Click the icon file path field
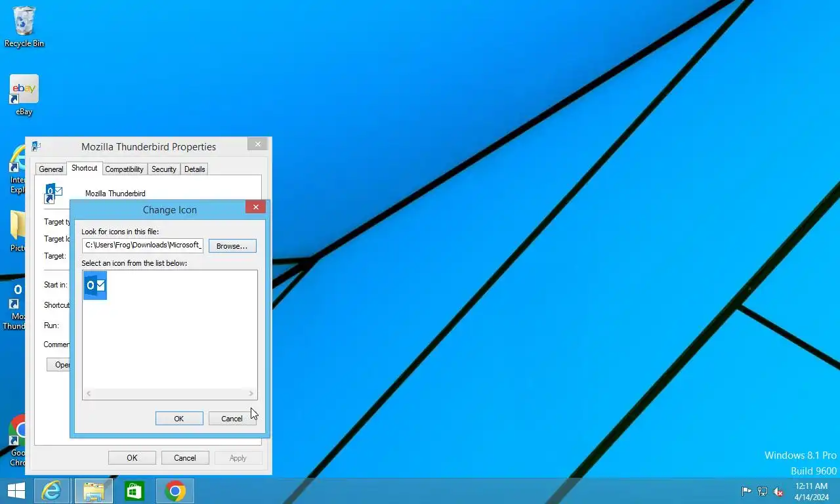The width and height of the screenshot is (840, 504). (142, 245)
